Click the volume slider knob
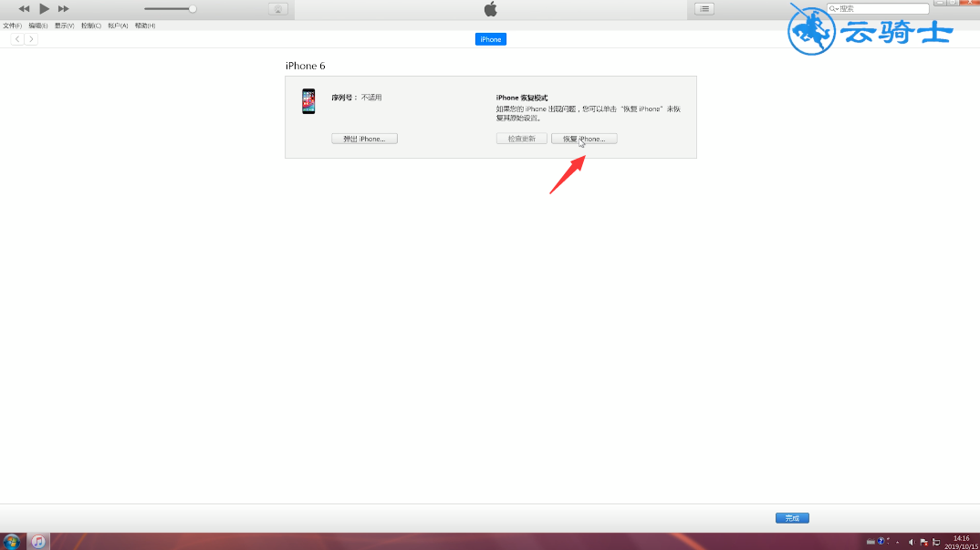The image size is (980, 550). pyautogui.click(x=193, y=9)
